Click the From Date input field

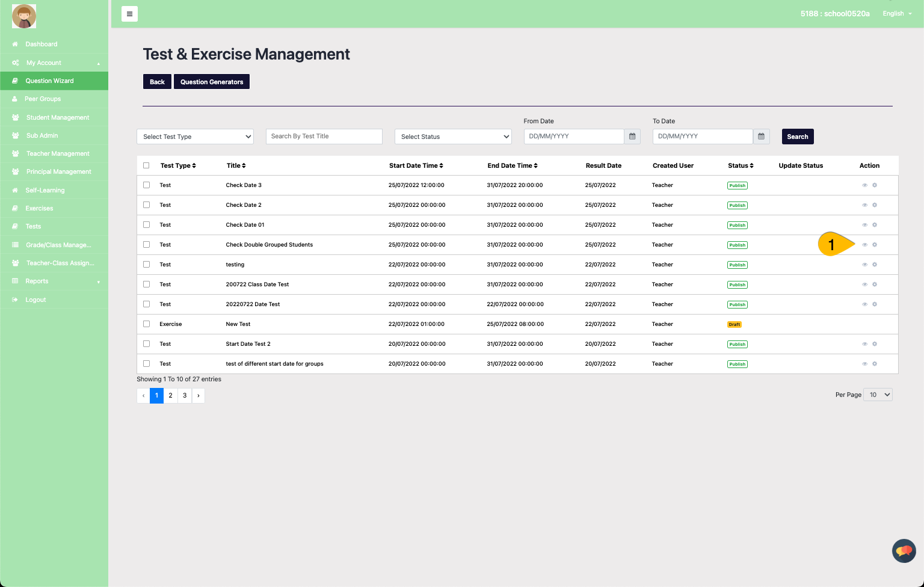[x=574, y=137]
